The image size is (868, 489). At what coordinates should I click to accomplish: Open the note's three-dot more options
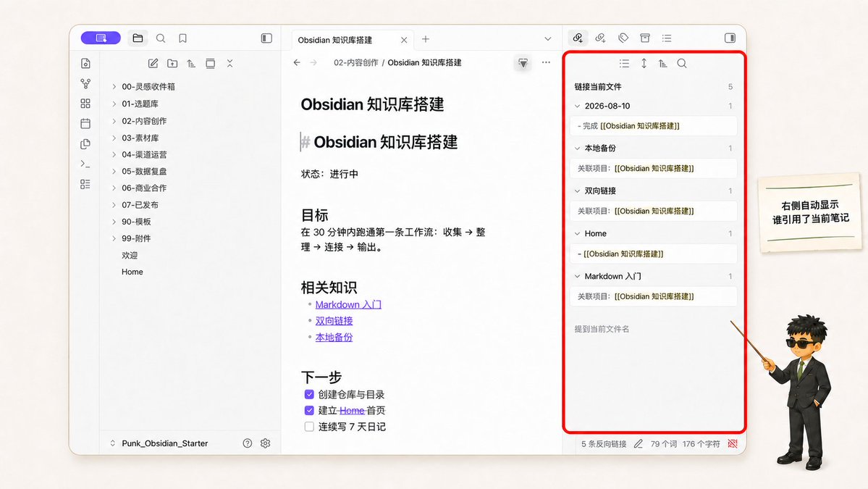coord(547,62)
